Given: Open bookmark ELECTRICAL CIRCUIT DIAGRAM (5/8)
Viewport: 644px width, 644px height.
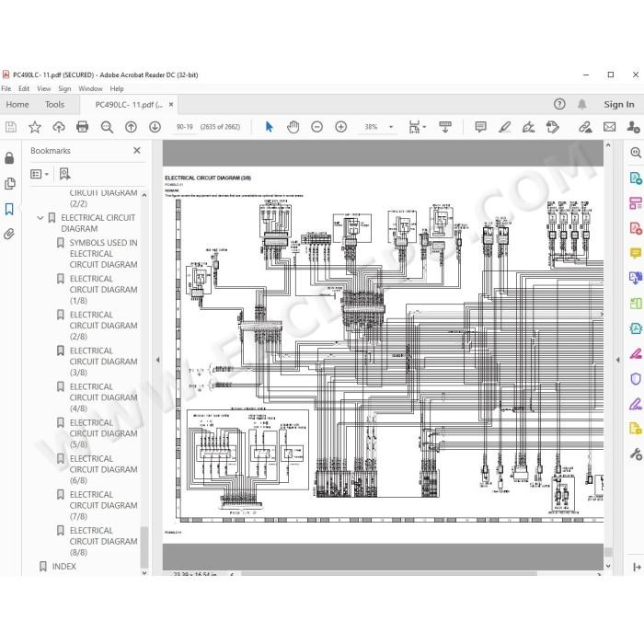Looking at the screenshot, I should pyautogui.click(x=103, y=433).
